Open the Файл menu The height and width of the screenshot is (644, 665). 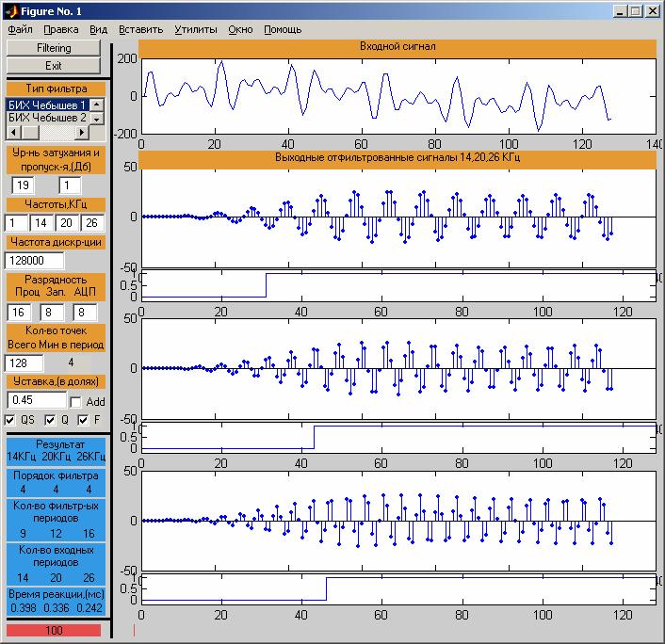click(19, 29)
